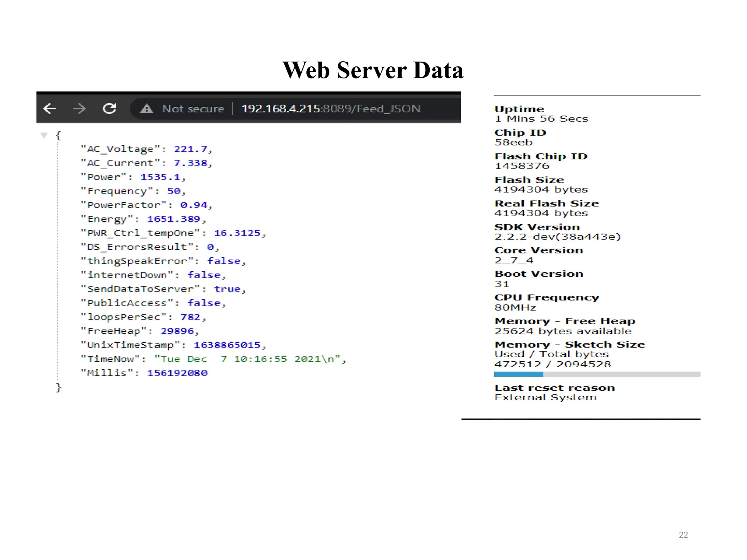Viewport: 747px width, 560px height.
Task: Select the AC_Voltage value 221.7
Action: pyautogui.click(x=190, y=149)
